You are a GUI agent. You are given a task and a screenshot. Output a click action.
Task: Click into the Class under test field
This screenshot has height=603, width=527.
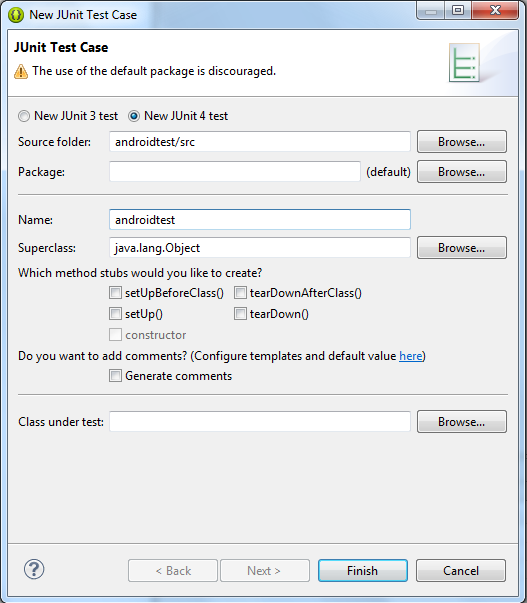(x=260, y=421)
